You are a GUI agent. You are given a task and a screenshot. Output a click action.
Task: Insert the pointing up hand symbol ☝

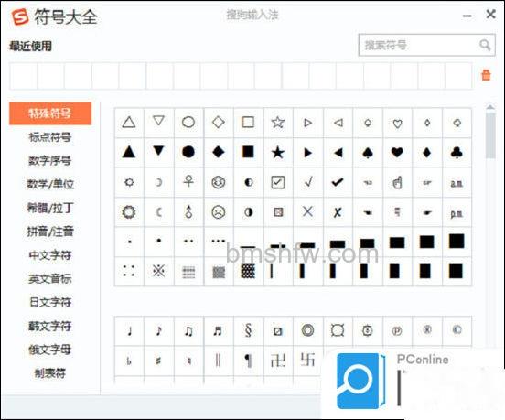pyautogui.click(x=397, y=183)
